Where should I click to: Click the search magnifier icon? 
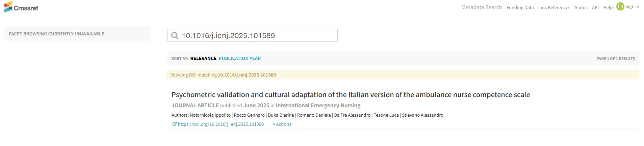point(175,35)
